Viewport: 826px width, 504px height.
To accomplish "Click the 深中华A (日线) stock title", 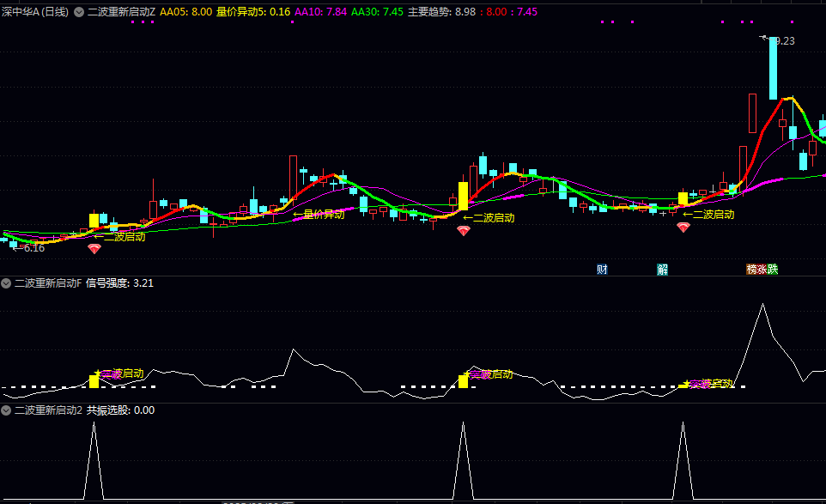I will point(35,12).
